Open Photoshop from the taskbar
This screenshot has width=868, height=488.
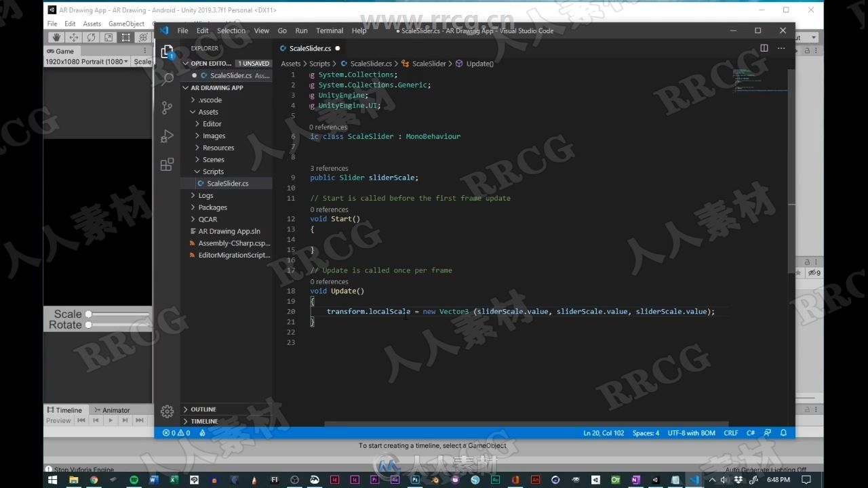point(415,480)
